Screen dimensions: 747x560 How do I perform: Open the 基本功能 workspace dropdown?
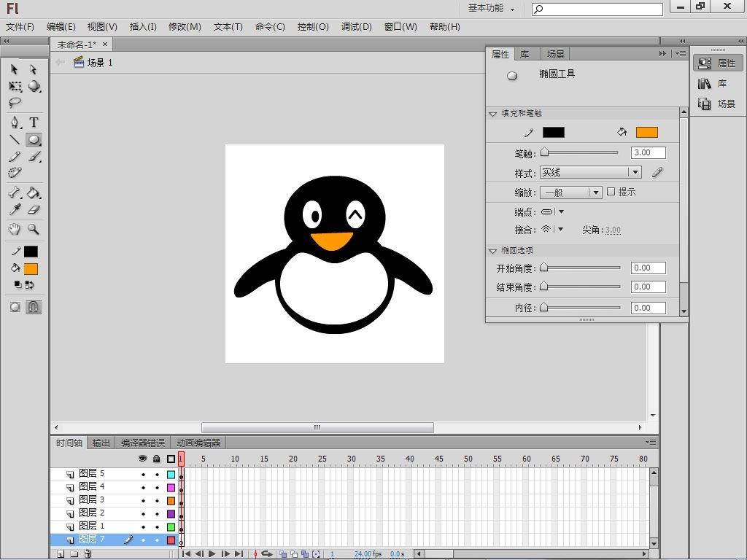pyautogui.click(x=491, y=8)
